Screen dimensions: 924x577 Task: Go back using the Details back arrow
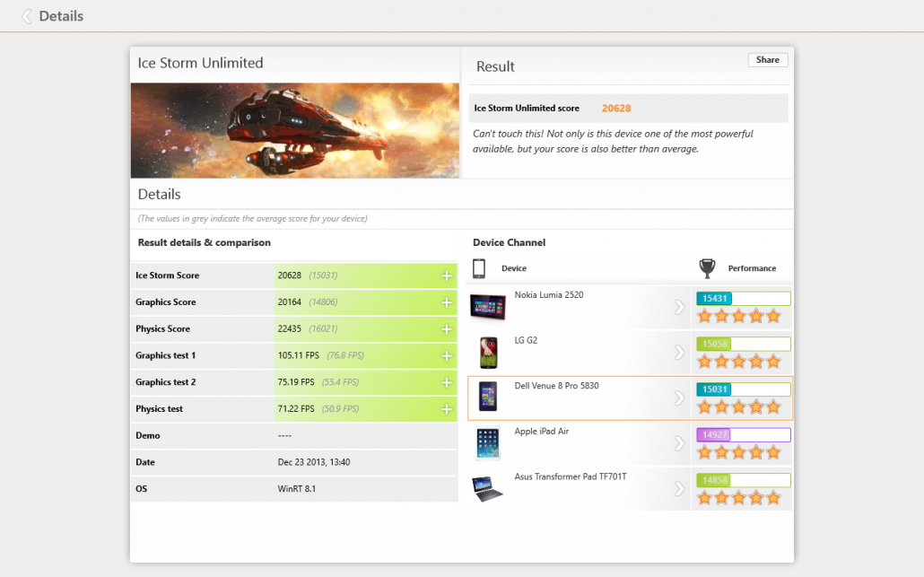click(26, 16)
